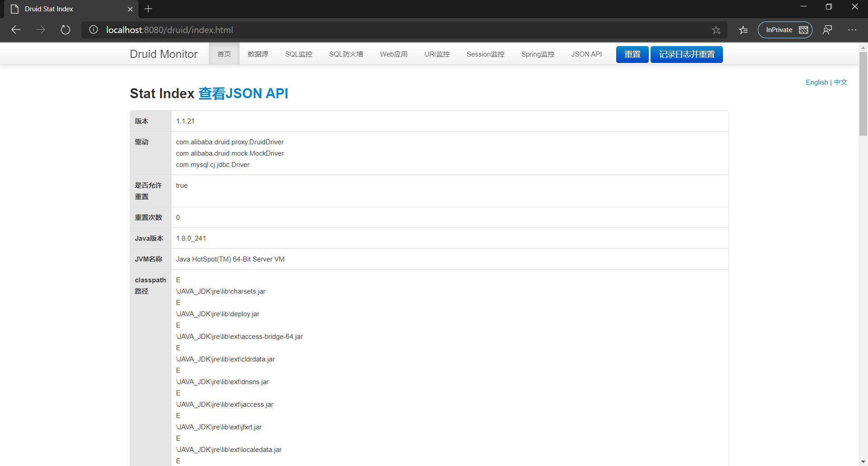Click the jfxrt.jar classpath entry

coord(219,427)
